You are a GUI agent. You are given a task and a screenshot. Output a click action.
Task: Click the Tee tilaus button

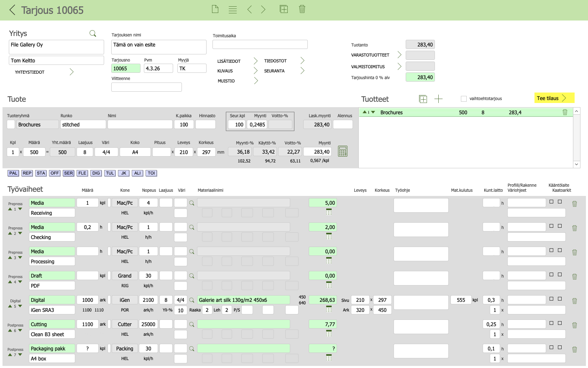(x=554, y=98)
